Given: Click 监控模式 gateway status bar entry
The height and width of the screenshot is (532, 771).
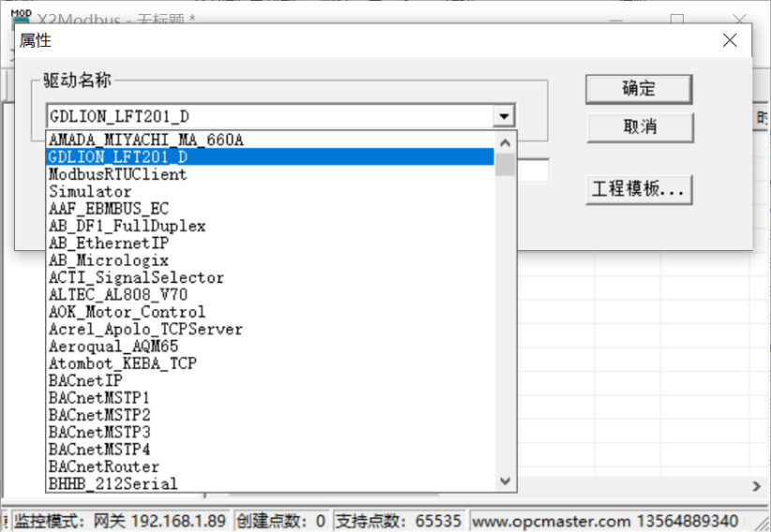Looking at the screenshot, I should pyautogui.click(x=120, y=521).
